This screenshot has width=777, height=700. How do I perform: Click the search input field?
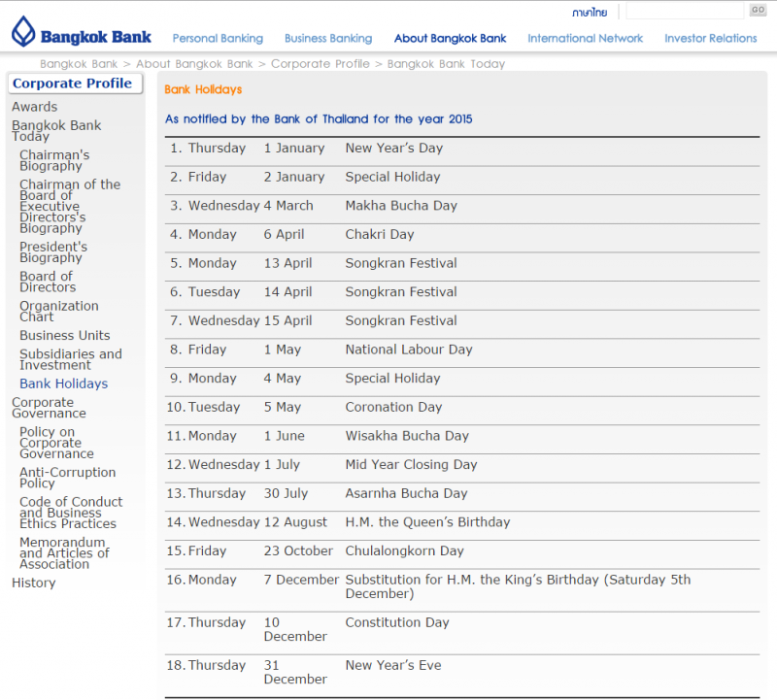[x=684, y=12]
